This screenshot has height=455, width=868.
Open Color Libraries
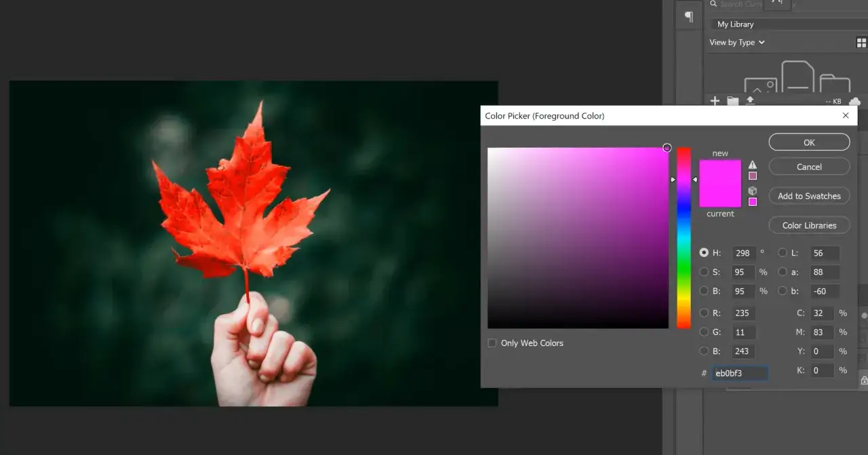click(809, 224)
